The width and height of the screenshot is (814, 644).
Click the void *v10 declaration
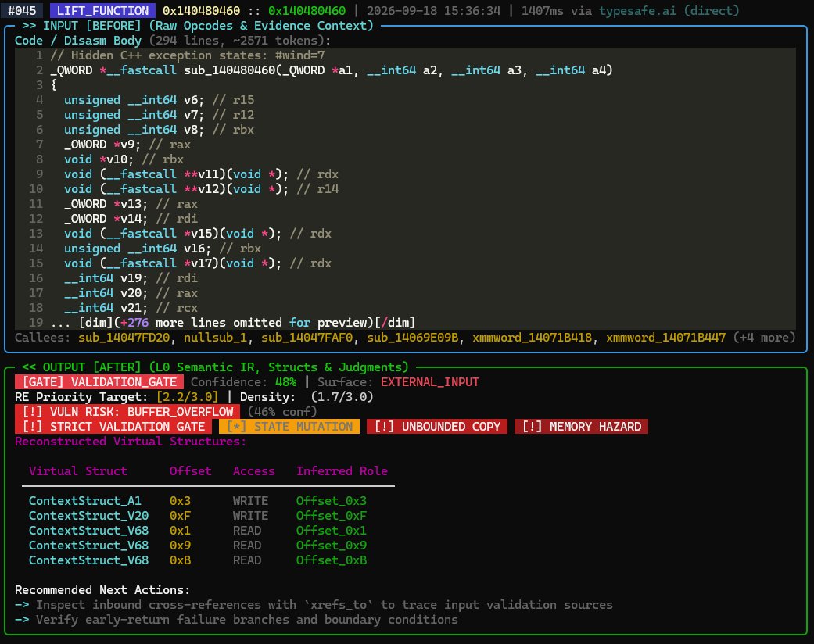(124, 159)
